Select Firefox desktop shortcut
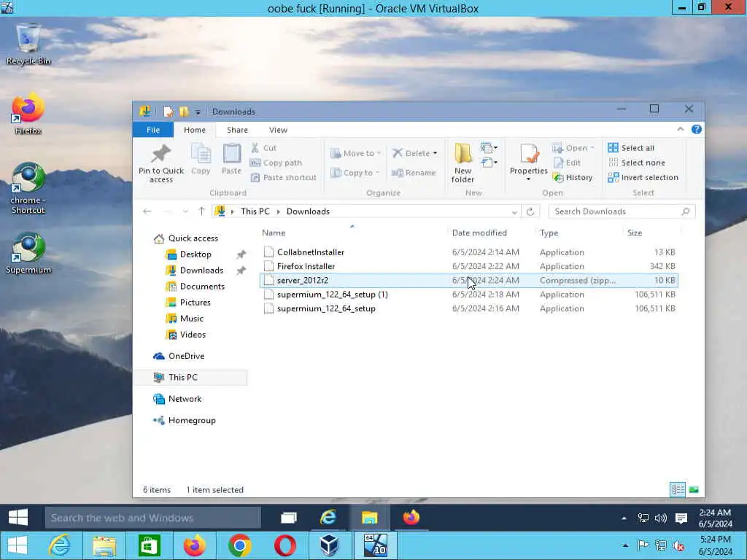This screenshot has height=560, width=747. (28, 114)
